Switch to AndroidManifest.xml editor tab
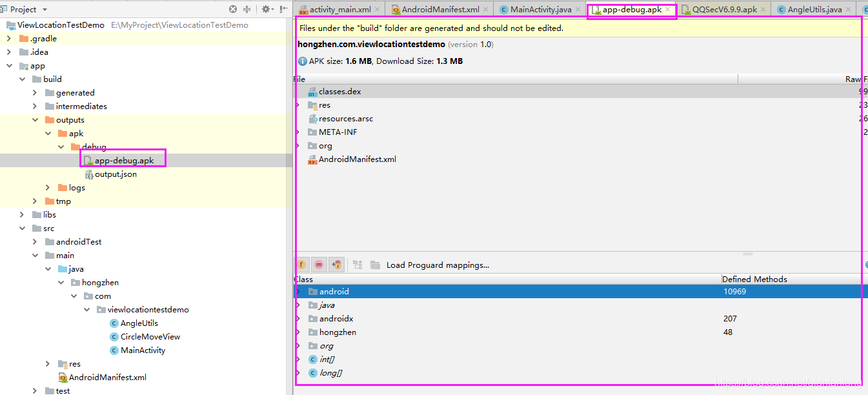The height and width of the screenshot is (395, 868). coord(440,10)
